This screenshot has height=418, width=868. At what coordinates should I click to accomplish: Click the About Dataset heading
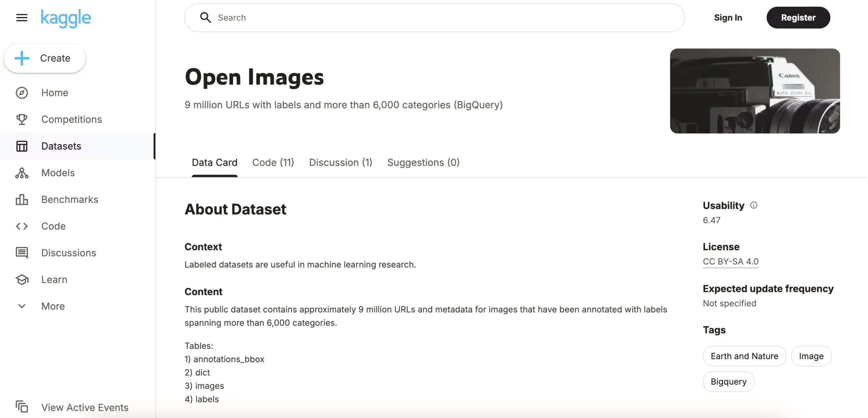[235, 209]
